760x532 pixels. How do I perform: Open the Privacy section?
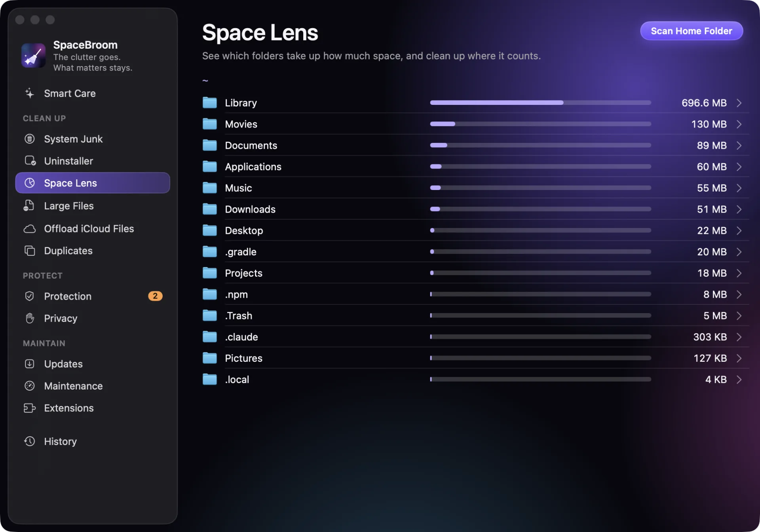[93, 318]
